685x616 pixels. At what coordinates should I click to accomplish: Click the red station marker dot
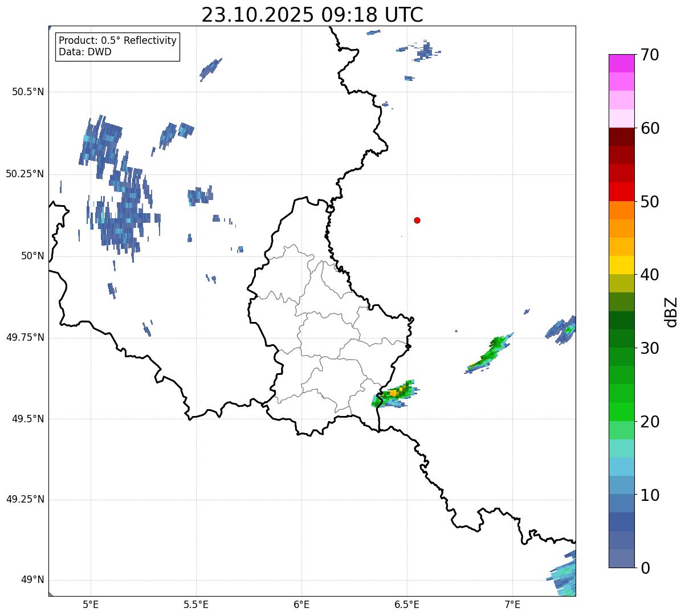[x=417, y=220]
